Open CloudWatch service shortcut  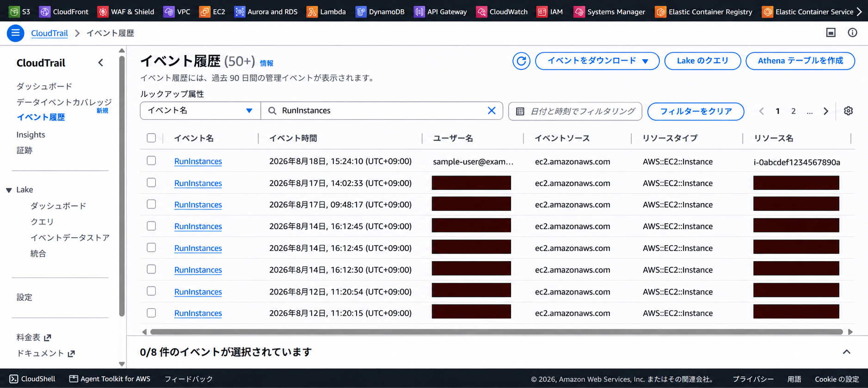coord(502,12)
